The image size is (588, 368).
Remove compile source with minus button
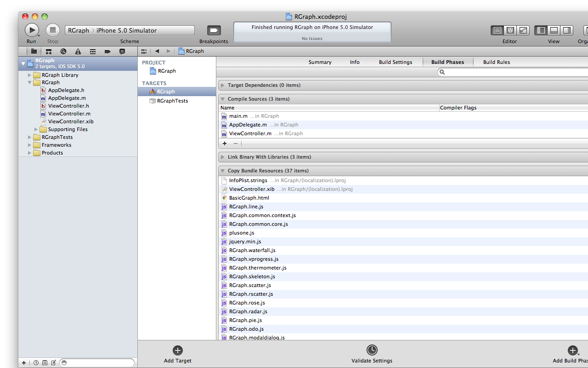coord(236,144)
